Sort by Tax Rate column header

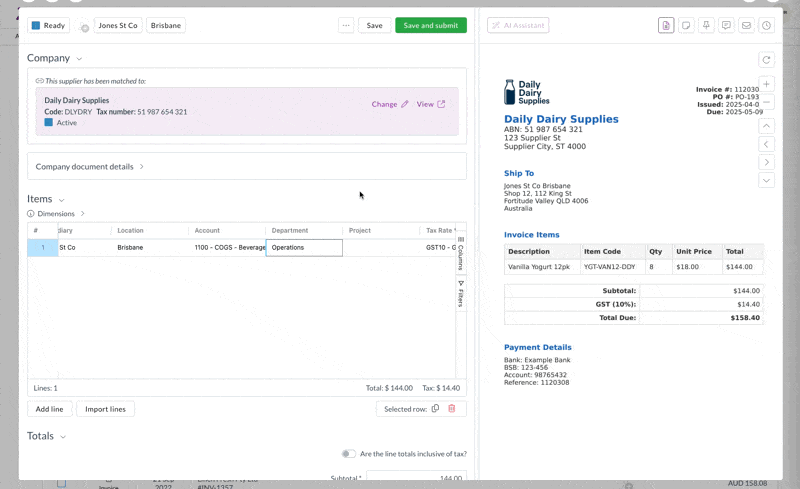tap(438, 230)
